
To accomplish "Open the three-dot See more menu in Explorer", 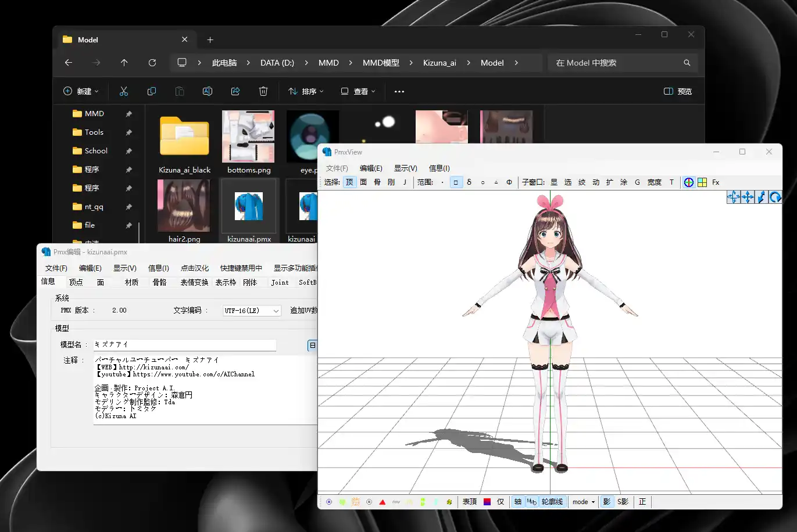I will (x=399, y=91).
